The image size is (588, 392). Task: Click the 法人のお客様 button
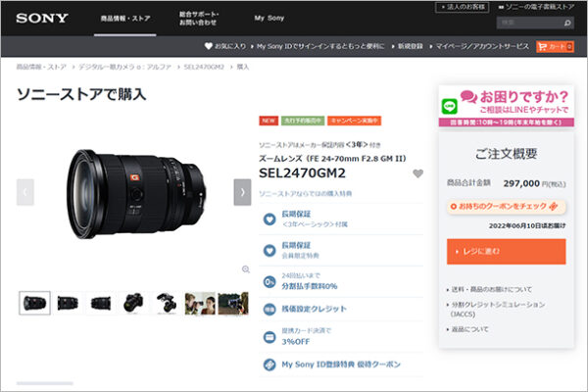pos(462,7)
